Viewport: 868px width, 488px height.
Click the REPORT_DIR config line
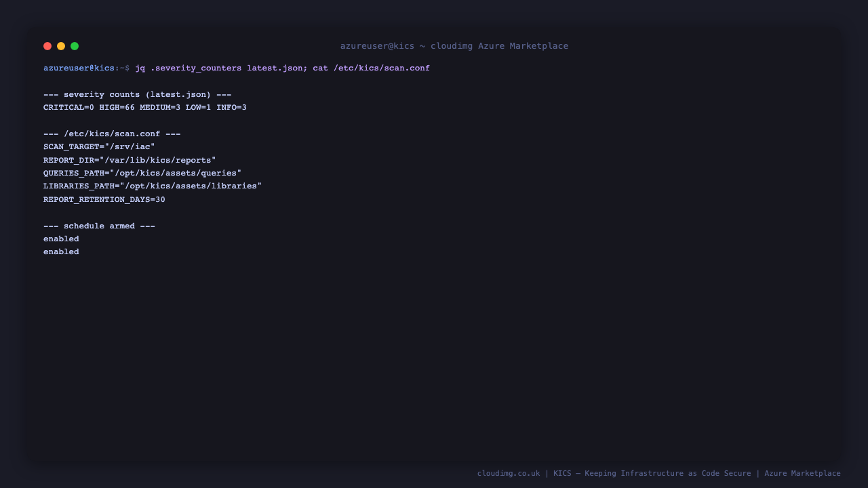(130, 161)
